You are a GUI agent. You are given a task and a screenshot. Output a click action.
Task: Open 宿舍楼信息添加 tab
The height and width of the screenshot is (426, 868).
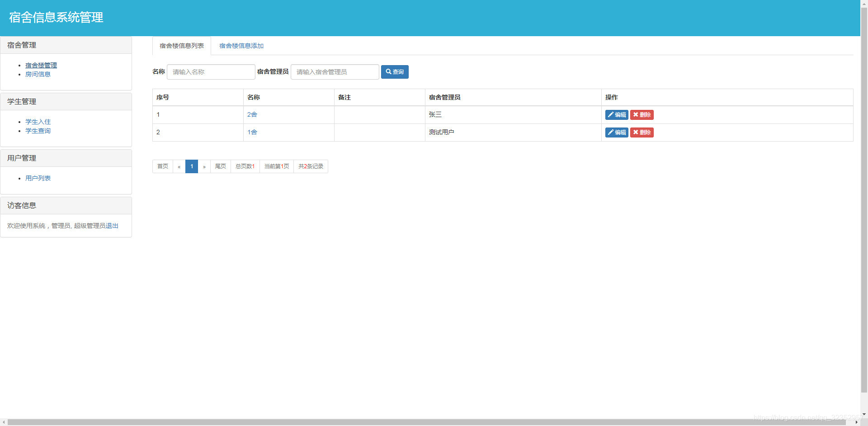[241, 46]
